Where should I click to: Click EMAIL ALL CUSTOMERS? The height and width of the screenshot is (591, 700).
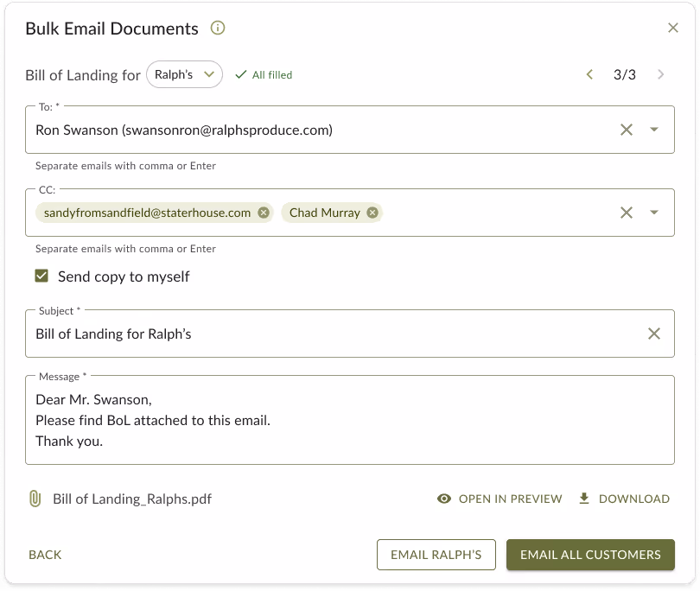[590, 554]
